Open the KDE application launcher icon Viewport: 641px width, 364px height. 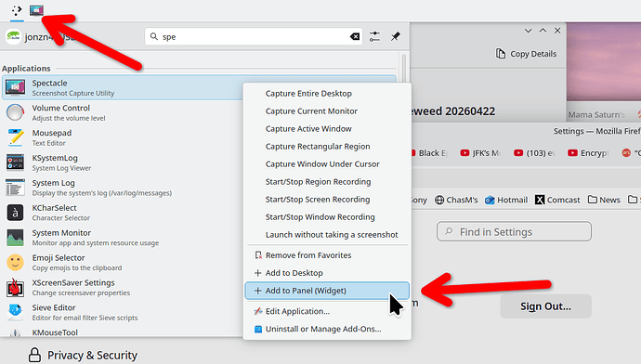click(17, 10)
